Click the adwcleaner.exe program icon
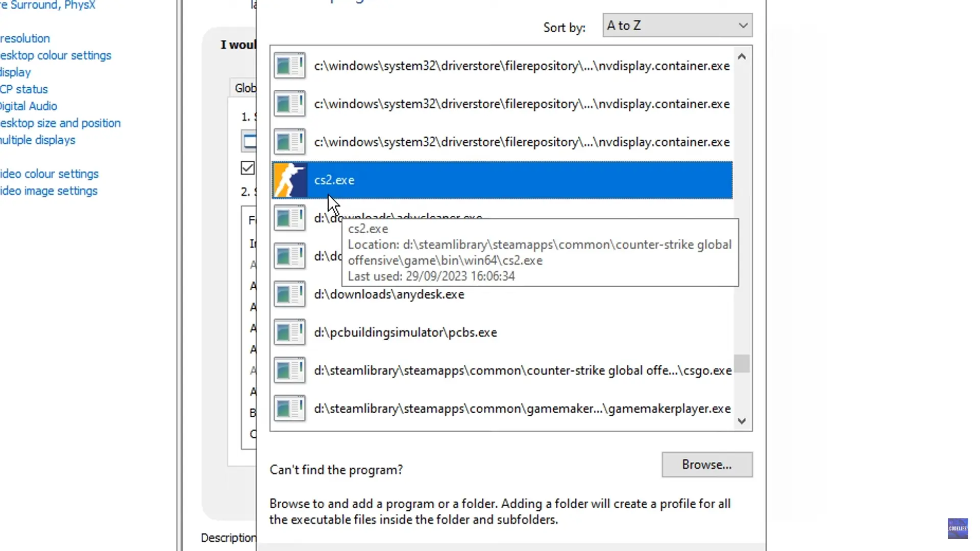Viewport: 980px width, 551px height. tap(290, 218)
